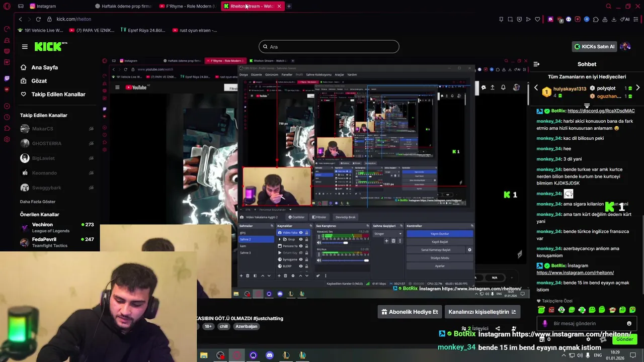The image size is (644, 362).
Task: Click KICKs Satın Al button
Action: click(x=595, y=47)
